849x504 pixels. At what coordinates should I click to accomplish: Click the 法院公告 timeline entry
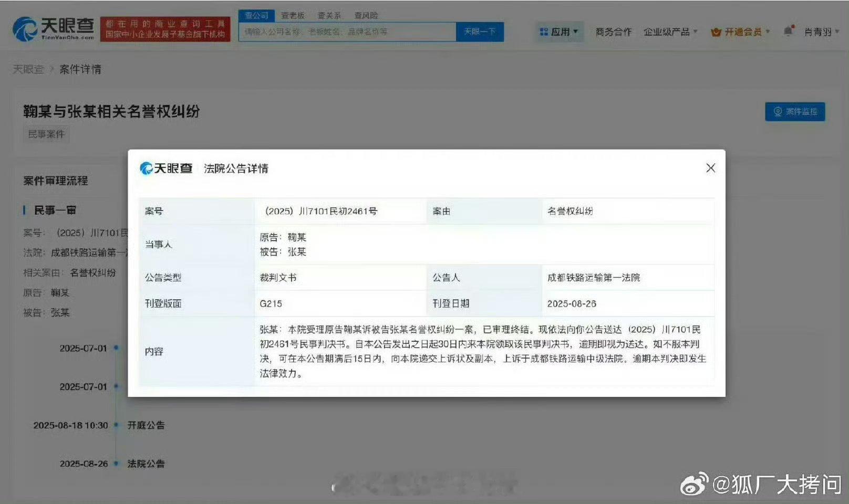point(146,464)
